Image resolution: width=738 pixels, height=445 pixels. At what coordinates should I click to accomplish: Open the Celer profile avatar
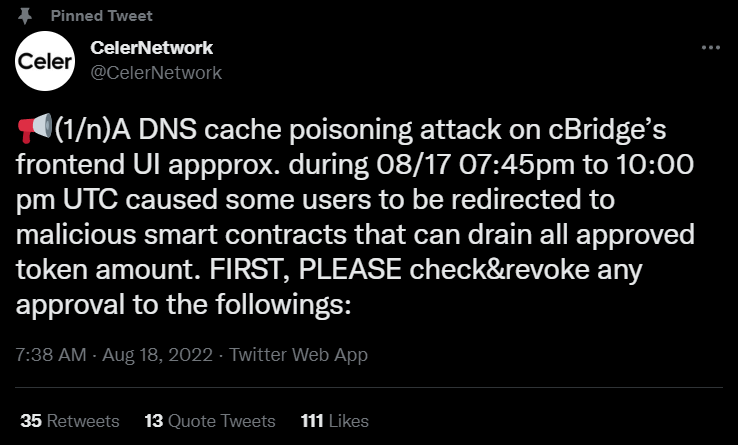tap(46, 60)
